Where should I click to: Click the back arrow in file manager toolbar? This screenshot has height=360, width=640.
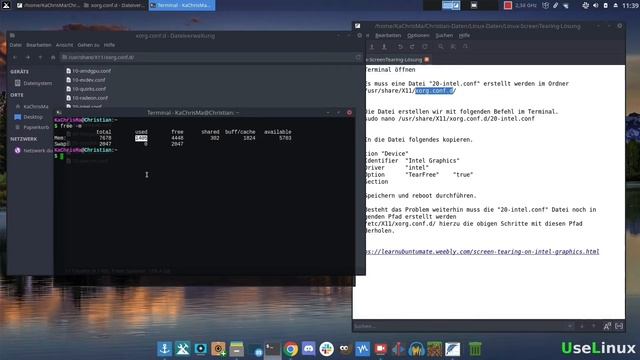click(x=16, y=58)
